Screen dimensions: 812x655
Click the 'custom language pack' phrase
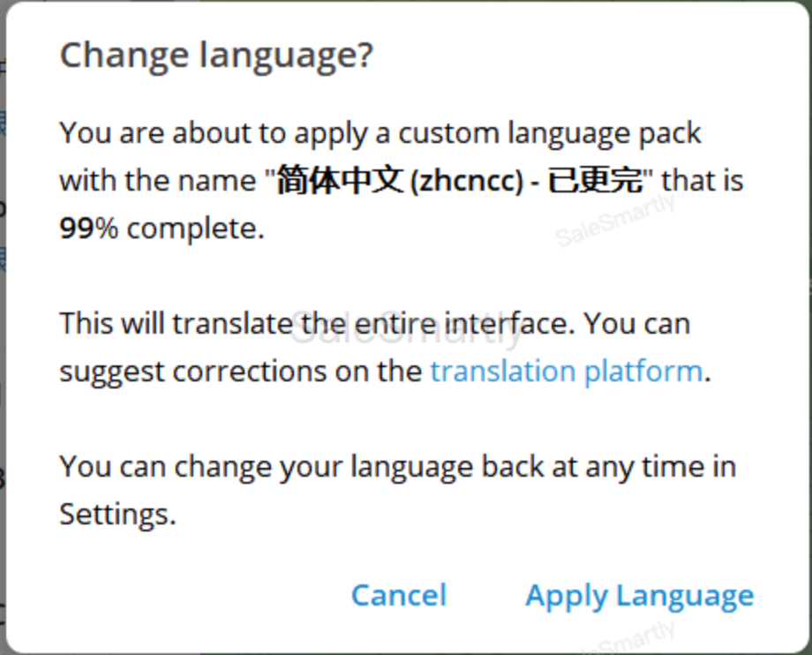click(x=549, y=133)
